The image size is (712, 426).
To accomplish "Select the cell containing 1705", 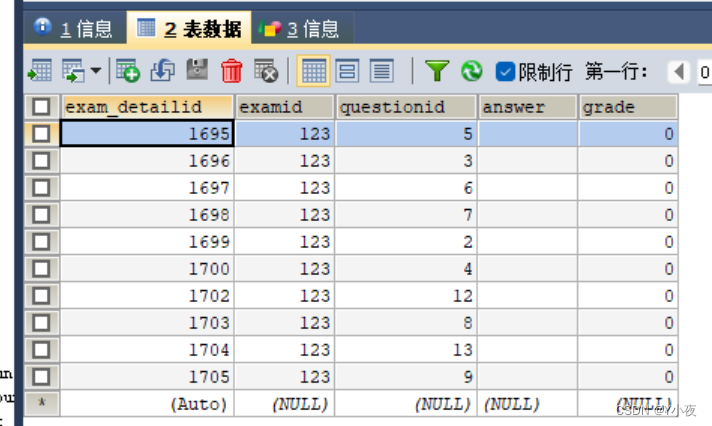I will click(x=147, y=377).
